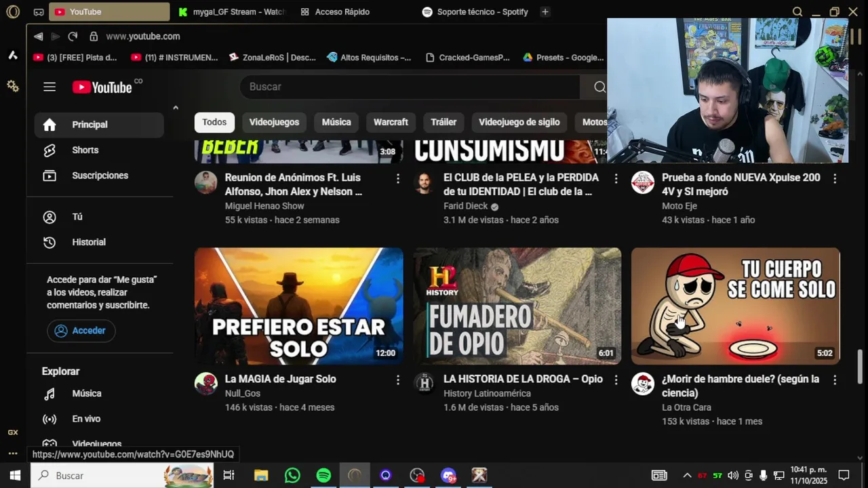Open a new browser tab
Image resolution: width=868 pixels, height=488 pixels.
[545, 12]
